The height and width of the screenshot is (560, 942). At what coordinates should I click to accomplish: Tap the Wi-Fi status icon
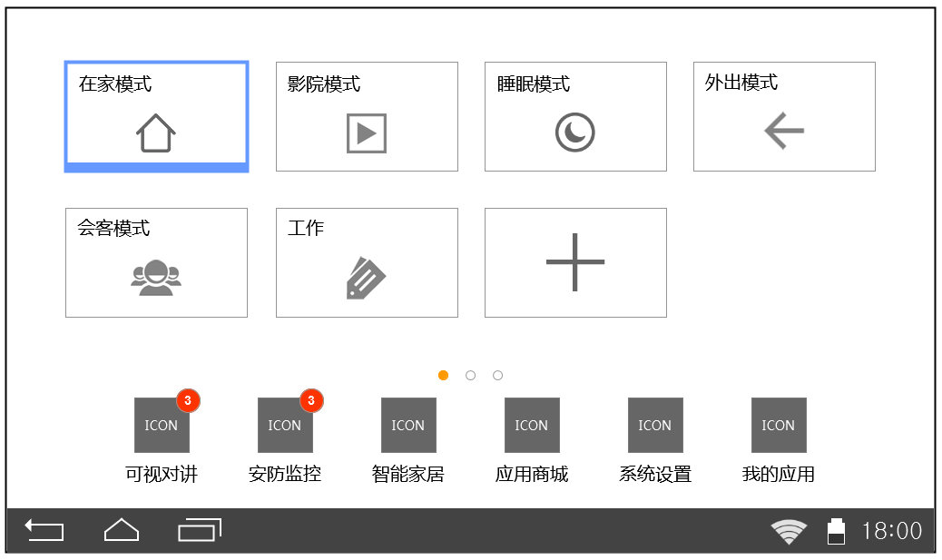[x=789, y=532]
